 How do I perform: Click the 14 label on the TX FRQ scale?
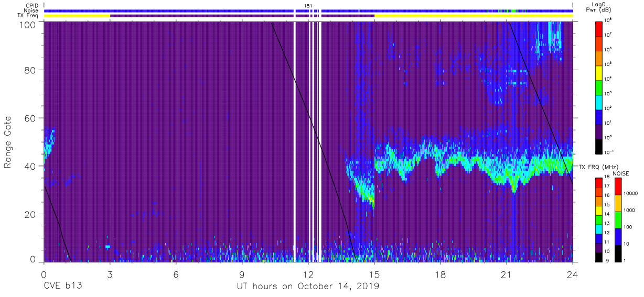coord(608,214)
